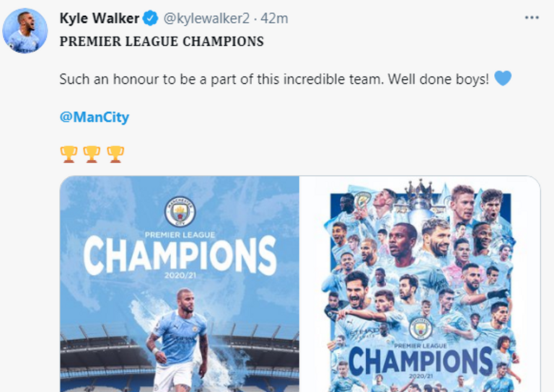Click the blue verified badge
The width and height of the screenshot is (554, 392).
point(149,18)
